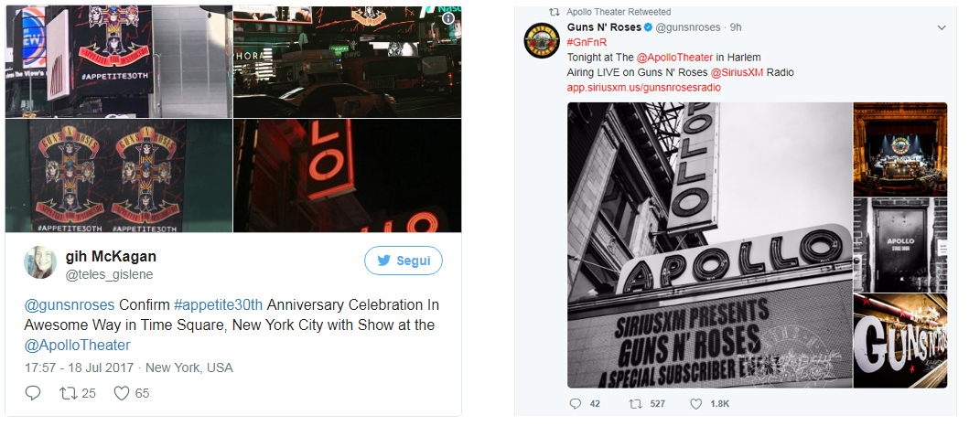Screen dimensions: 980x426
Task: Open the #GnFnR hashtag
Action: (x=587, y=42)
